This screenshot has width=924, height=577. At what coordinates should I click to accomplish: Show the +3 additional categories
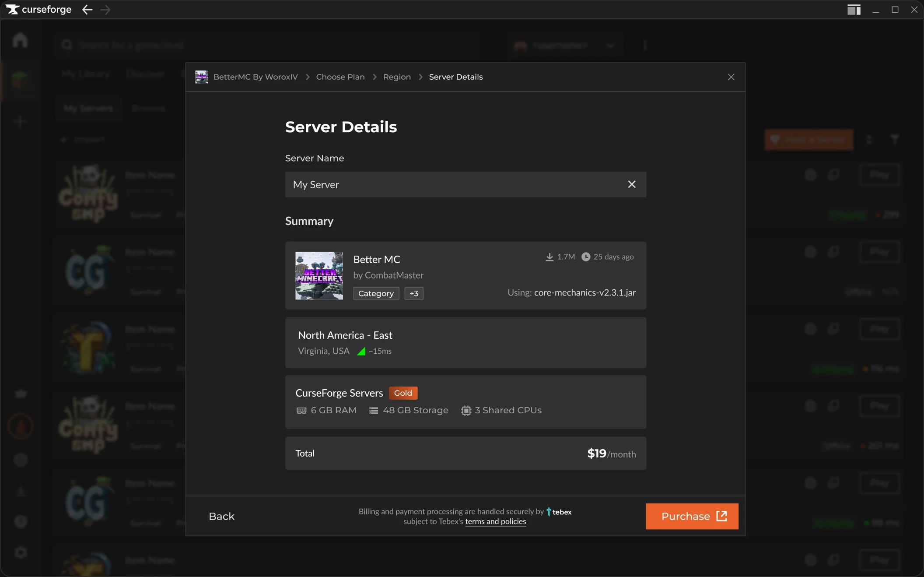pos(414,293)
